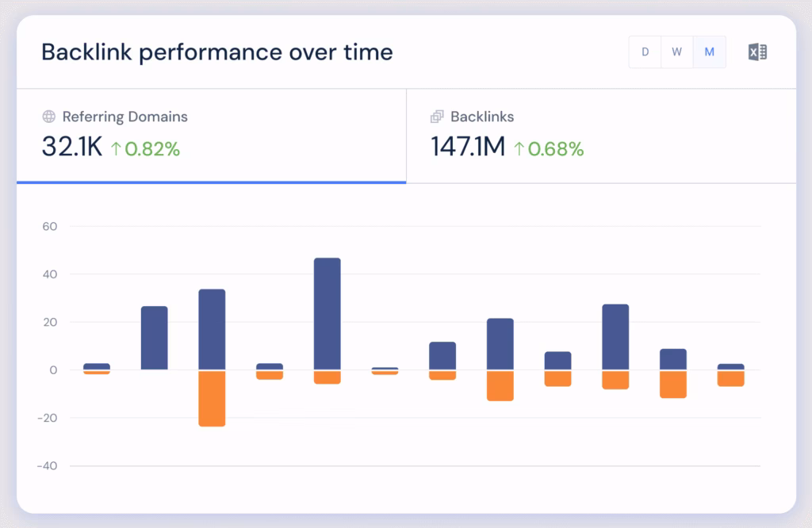Click the second blue bar from the left
Image resolution: width=812 pixels, height=528 pixels.
click(x=155, y=338)
